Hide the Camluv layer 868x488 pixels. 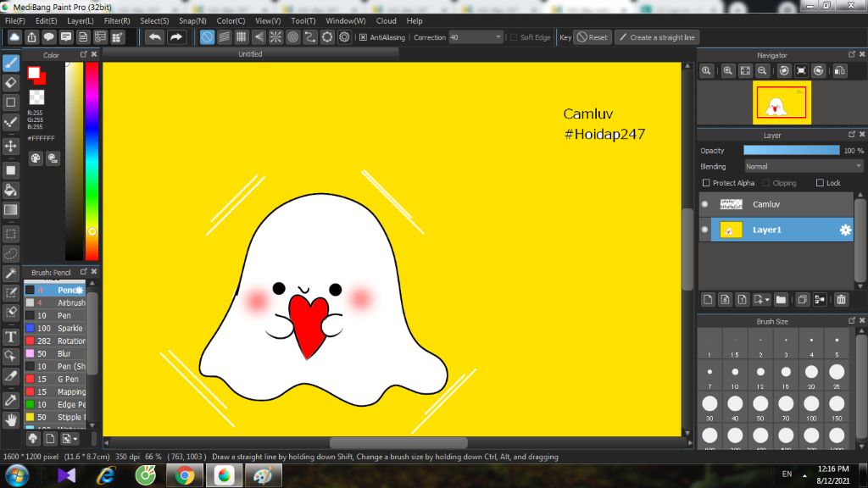click(704, 204)
